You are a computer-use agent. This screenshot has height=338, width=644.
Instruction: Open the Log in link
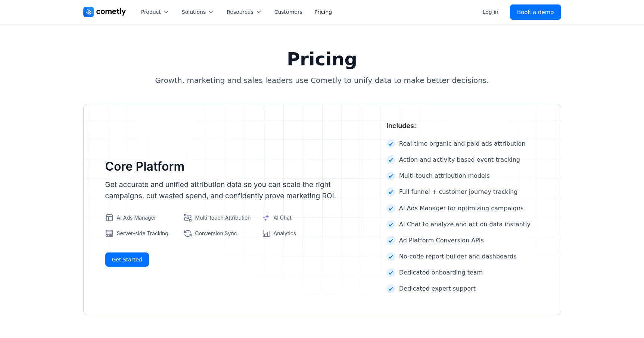490,12
